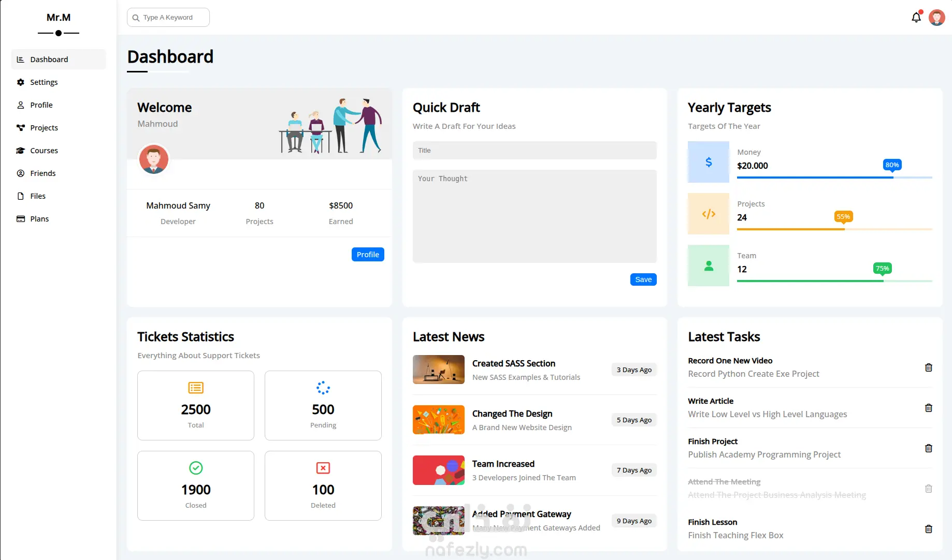The height and width of the screenshot is (560, 952).
Task: Click the Settings gear icon in sidebar
Action: [x=21, y=82]
